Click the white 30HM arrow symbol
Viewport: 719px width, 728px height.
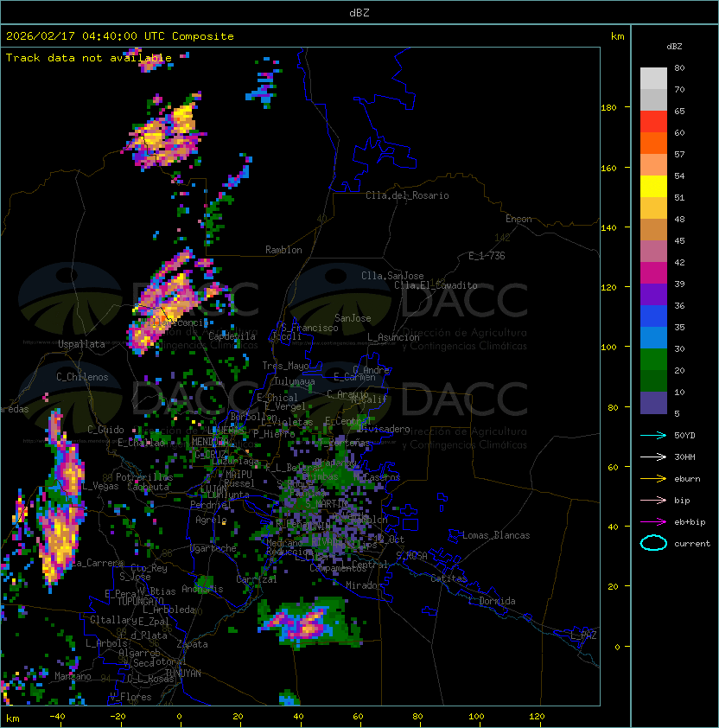click(x=653, y=457)
